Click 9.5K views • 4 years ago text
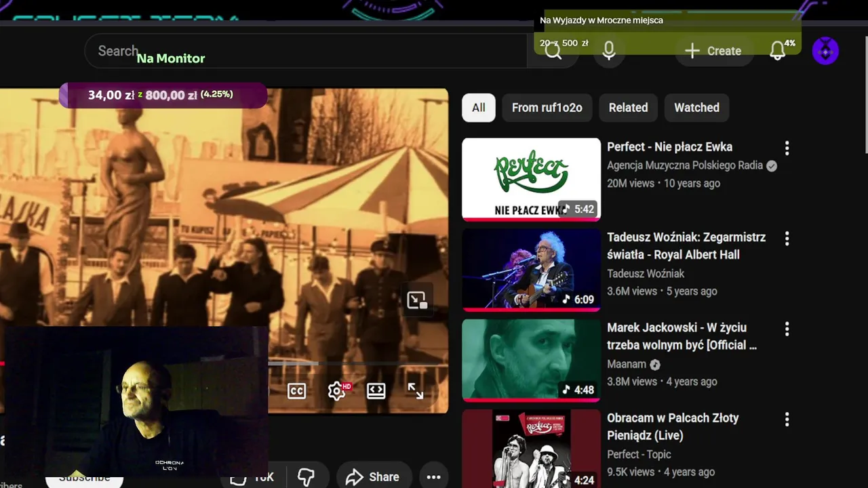 (661, 472)
